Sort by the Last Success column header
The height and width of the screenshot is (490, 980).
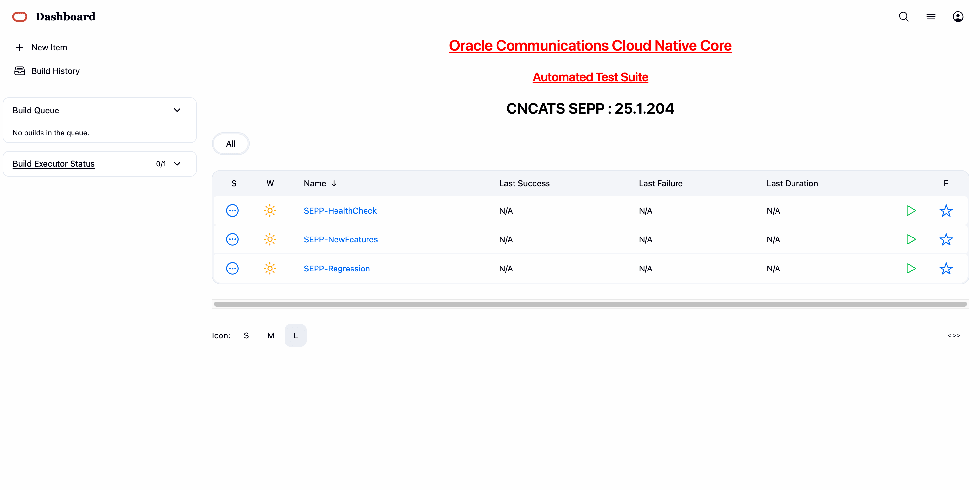click(524, 183)
